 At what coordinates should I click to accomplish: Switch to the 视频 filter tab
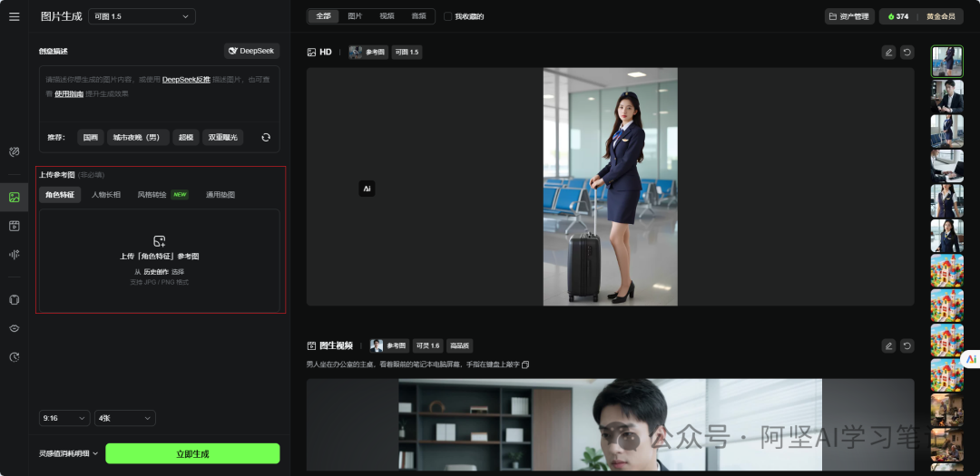click(387, 16)
